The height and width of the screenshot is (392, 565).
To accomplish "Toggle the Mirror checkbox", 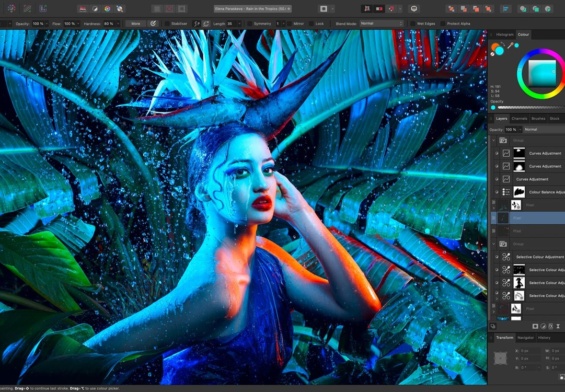I will (x=289, y=24).
